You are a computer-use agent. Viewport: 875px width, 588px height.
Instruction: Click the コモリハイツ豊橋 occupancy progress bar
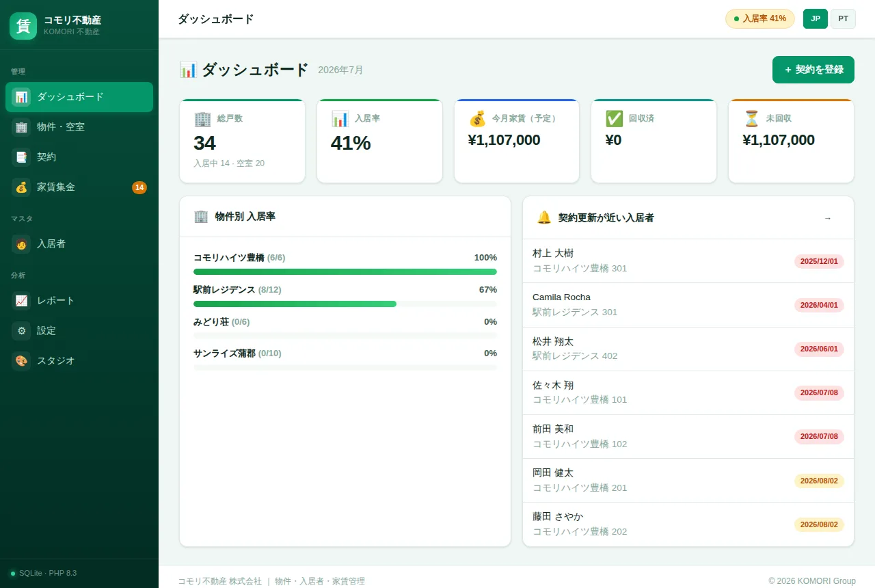345,272
